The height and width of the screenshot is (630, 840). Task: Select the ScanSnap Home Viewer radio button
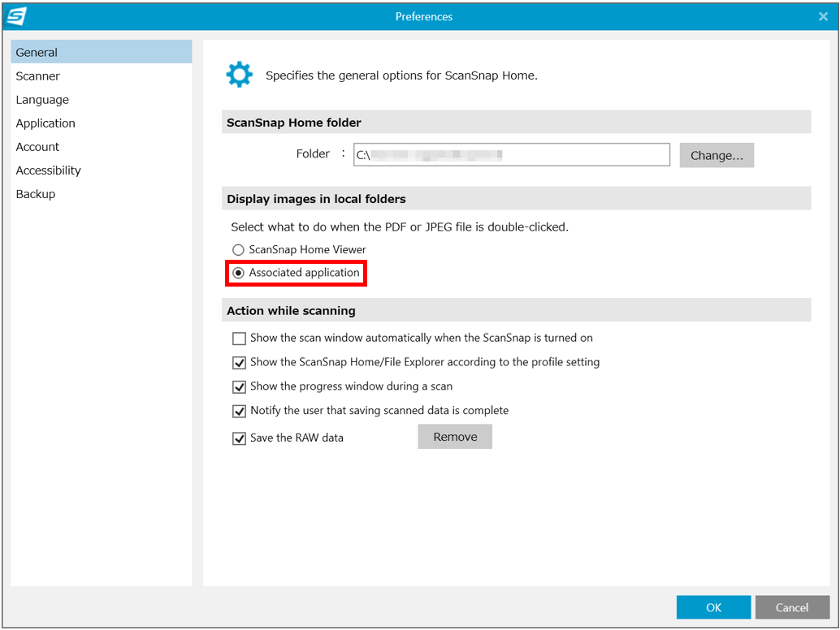pos(238,250)
